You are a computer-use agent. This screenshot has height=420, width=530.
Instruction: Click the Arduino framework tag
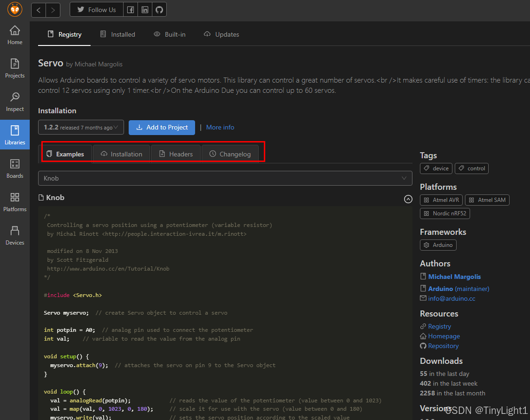tap(438, 245)
